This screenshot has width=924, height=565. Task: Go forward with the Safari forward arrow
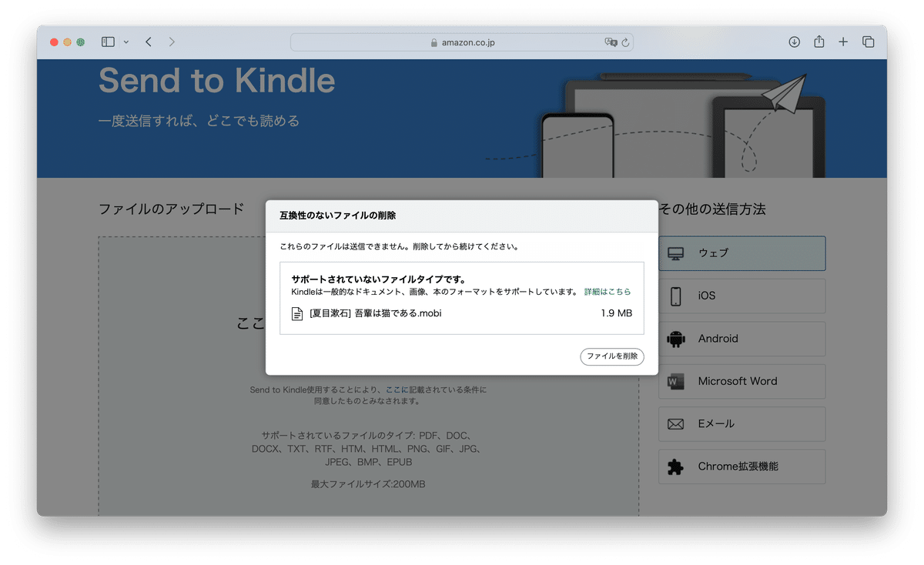[x=172, y=42]
